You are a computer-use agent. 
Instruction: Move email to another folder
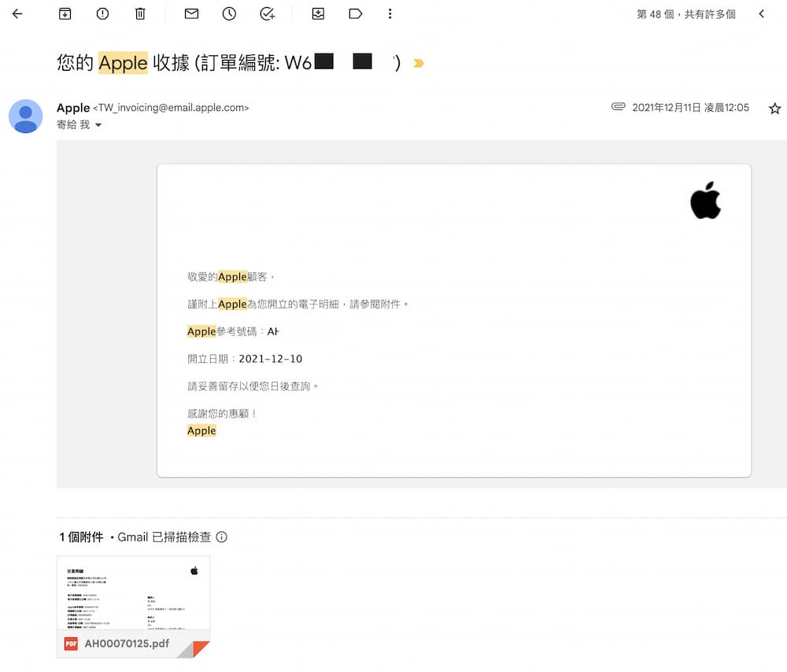318,14
